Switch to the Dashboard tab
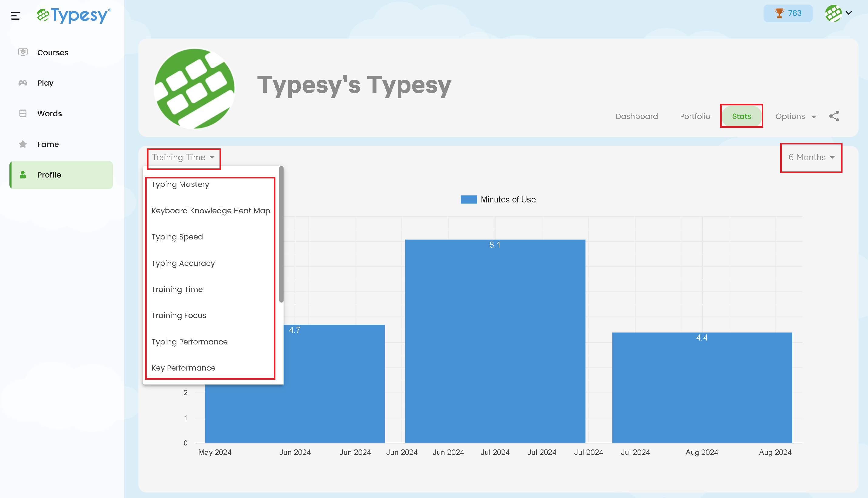Screen dimensions: 868x498 [637, 116]
